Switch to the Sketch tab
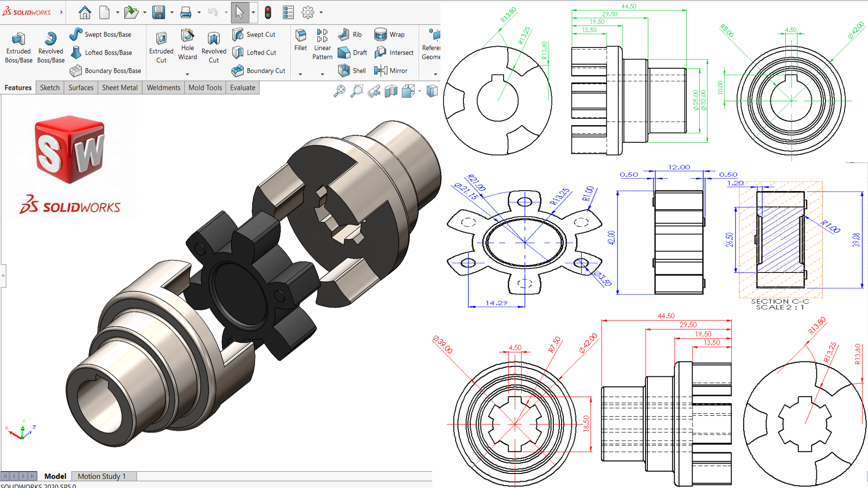 click(50, 88)
